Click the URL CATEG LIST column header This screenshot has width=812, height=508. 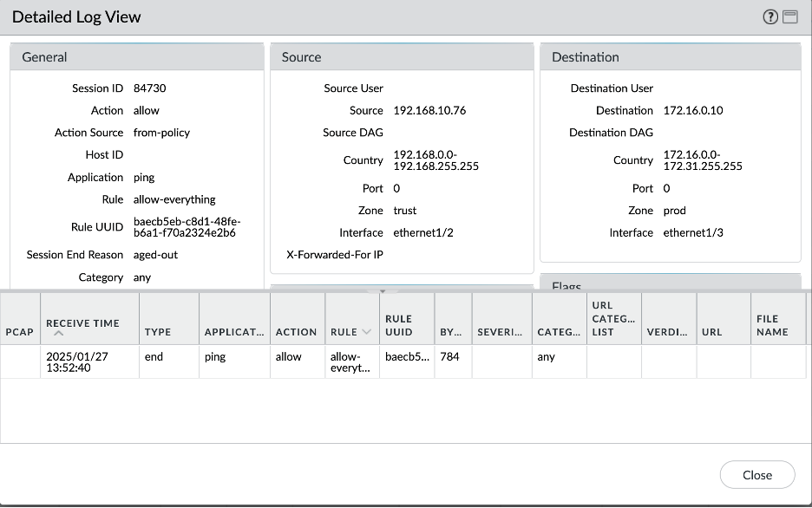click(x=613, y=318)
